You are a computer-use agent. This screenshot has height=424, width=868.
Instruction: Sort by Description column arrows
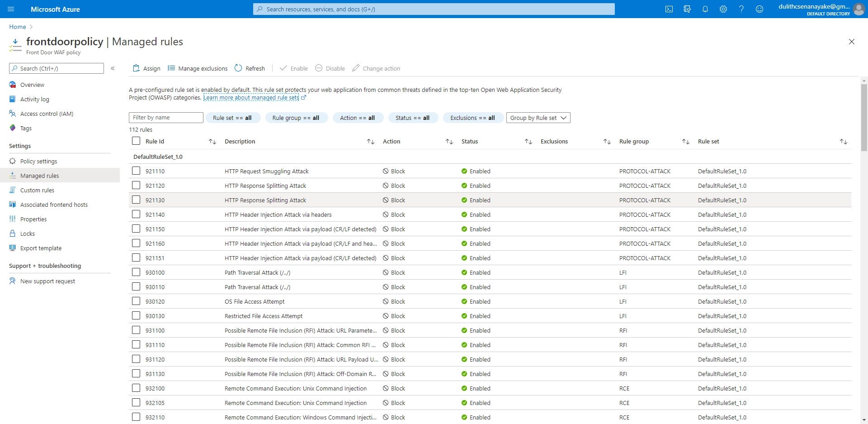tap(371, 142)
